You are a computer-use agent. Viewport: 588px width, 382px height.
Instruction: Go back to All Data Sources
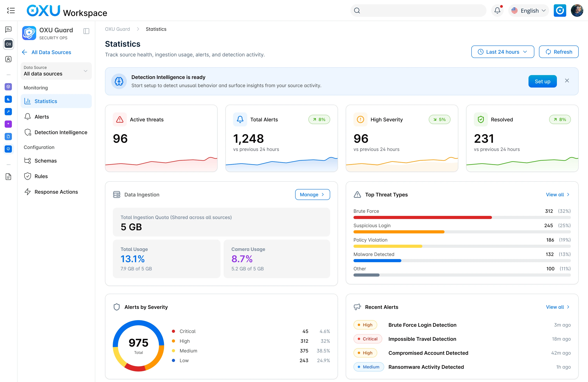pyautogui.click(x=47, y=52)
